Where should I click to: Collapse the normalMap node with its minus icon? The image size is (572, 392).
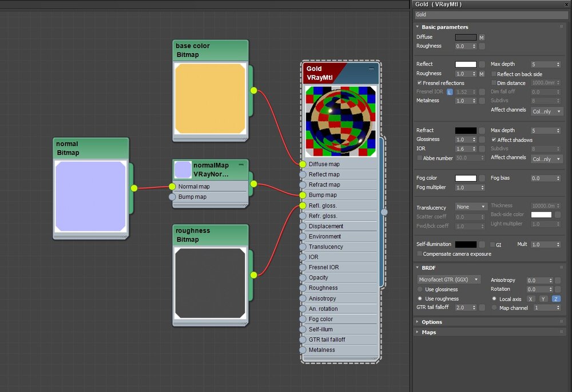coord(241,165)
